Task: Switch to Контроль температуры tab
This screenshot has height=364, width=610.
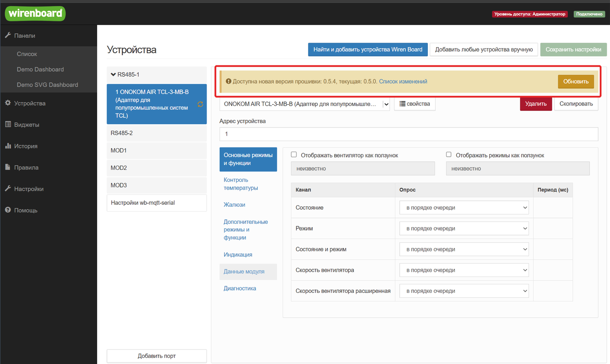Action: (x=241, y=184)
